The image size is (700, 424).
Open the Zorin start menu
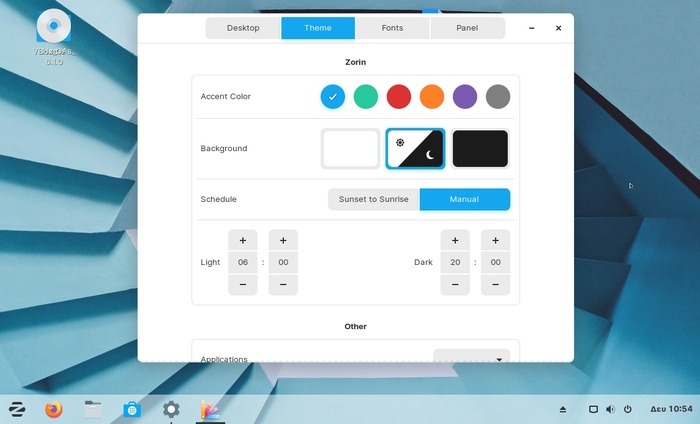point(17,409)
